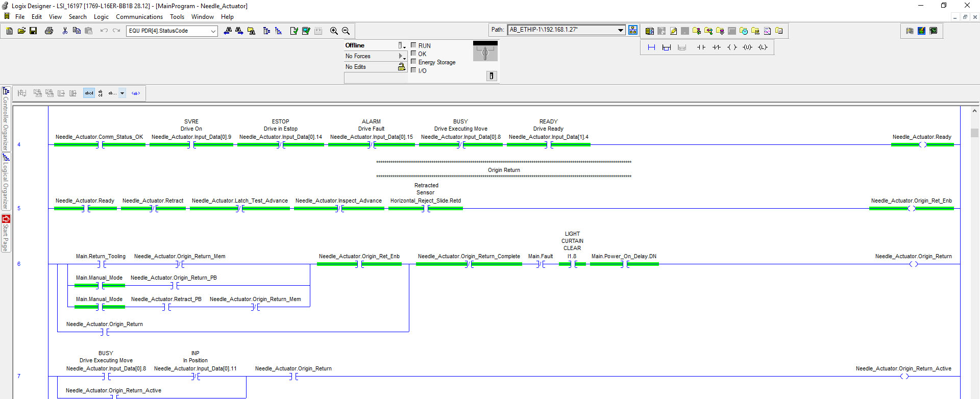Image resolution: width=980 pixels, height=399 pixels.
Task: Toggle the Energy Storage status checkbox
Action: (x=413, y=61)
